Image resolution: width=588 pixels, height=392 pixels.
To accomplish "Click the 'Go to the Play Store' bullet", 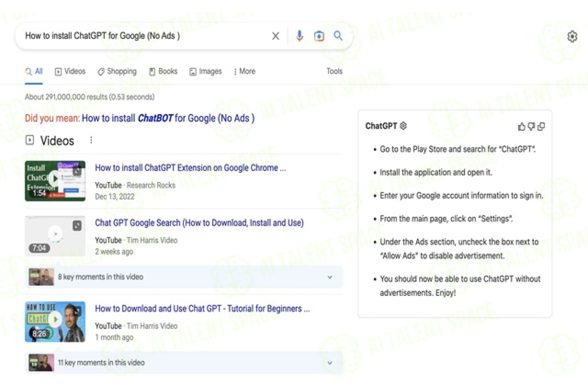I will pyautogui.click(x=457, y=149).
